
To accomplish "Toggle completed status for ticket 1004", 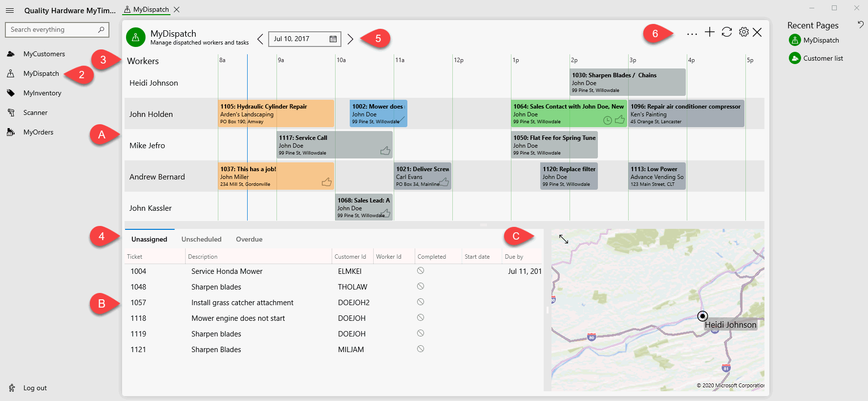I will tap(420, 271).
